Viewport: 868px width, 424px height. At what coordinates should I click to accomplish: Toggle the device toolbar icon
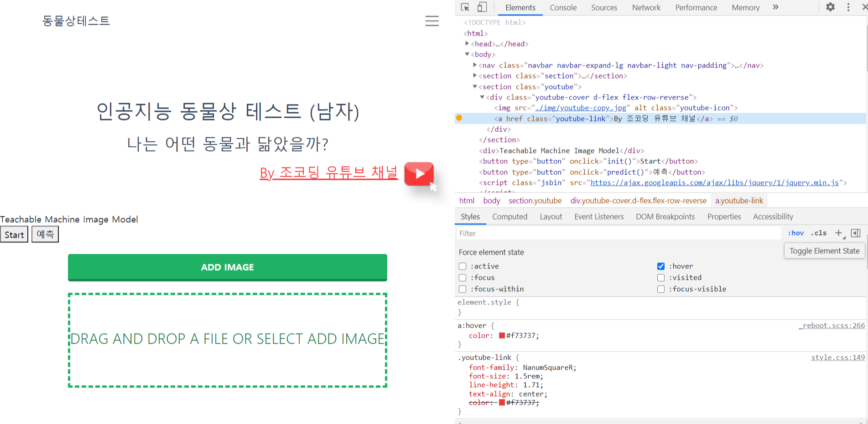(x=482, y=7)
